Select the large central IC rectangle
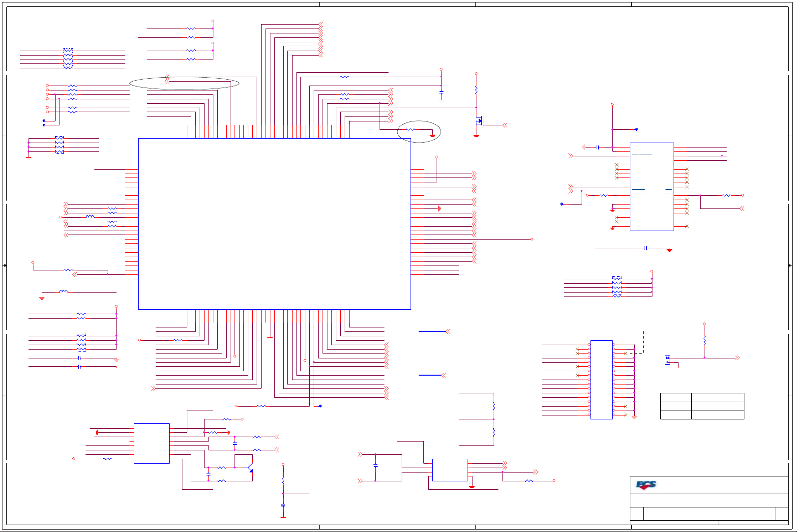 (x=274, y=224)
